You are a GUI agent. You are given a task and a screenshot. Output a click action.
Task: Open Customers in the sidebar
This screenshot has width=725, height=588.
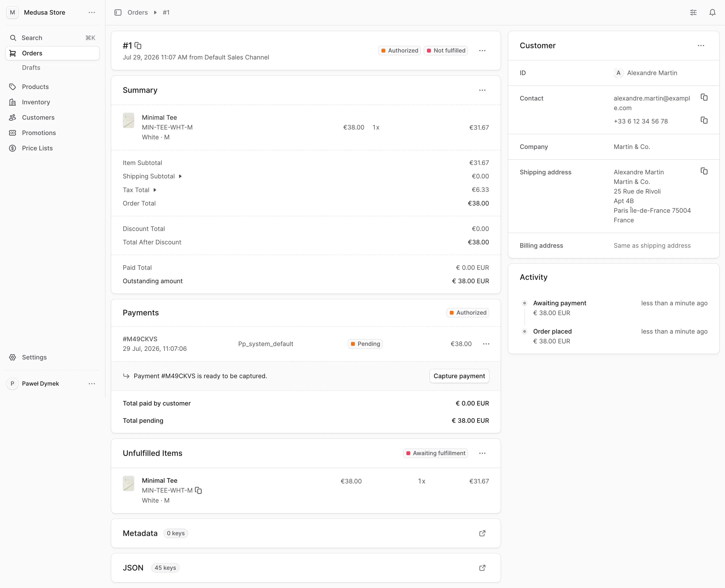coord(53,118)
